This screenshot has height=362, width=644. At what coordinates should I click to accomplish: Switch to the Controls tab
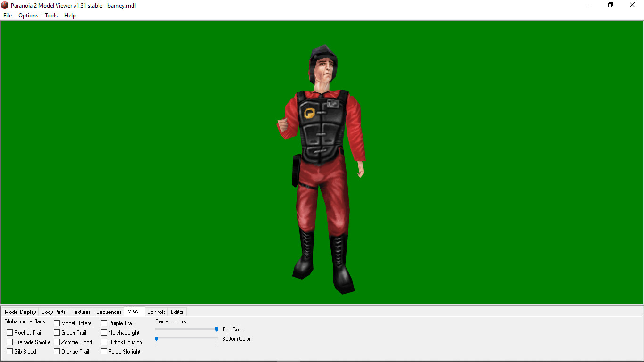156,312
